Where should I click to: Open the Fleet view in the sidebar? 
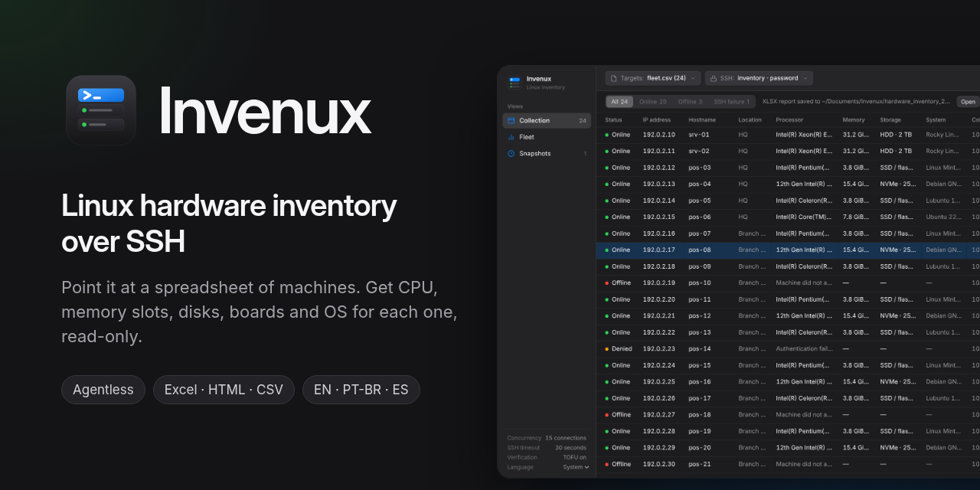(547, 137)
